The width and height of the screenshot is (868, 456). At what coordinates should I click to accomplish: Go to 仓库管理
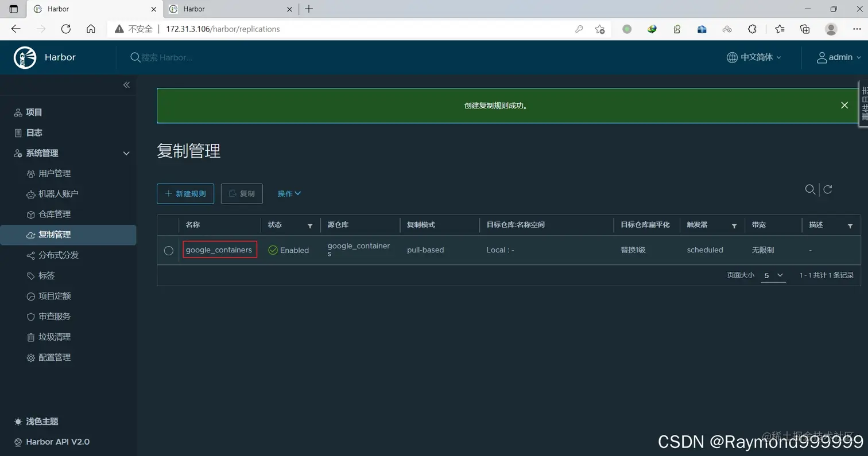pyautogui.click(x=55, y=214)
